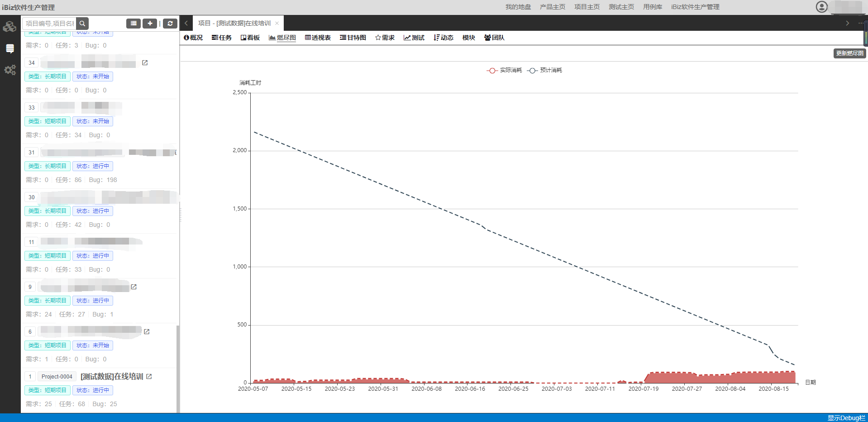Select project number 30 in list
The image size is (868, 422).
point(32,197)
